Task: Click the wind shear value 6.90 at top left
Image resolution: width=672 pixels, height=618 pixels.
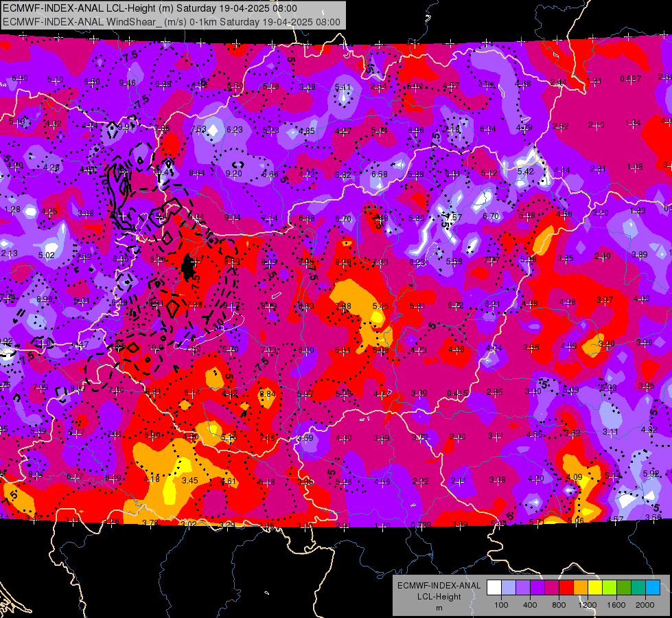Action: tap(20, 78)
